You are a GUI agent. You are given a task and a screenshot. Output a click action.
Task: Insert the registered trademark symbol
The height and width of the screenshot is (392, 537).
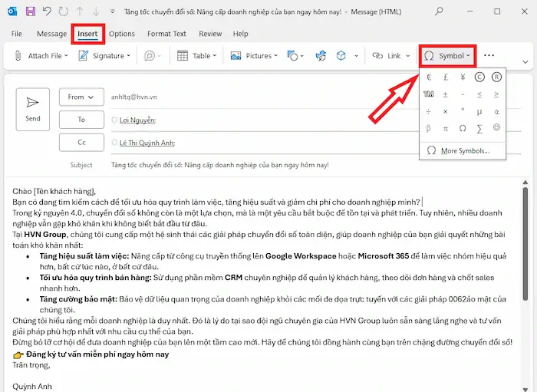[x=497, y=77]
